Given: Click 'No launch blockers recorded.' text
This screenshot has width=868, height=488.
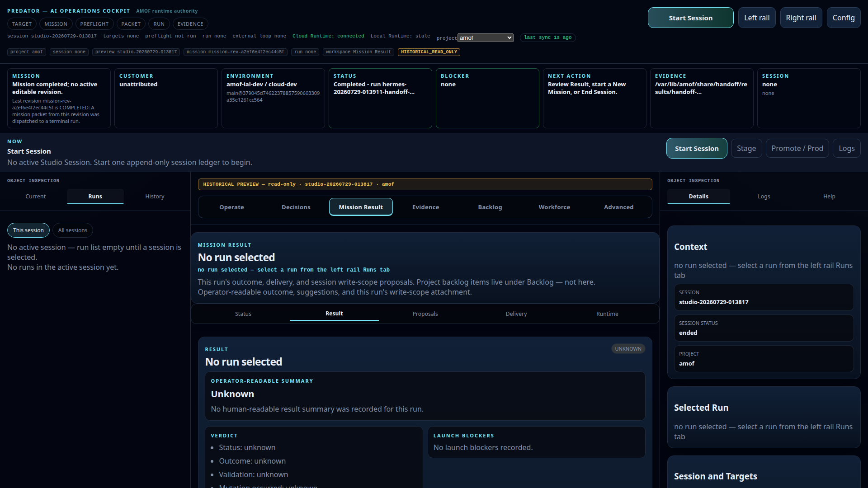Looking at the screenshot, I should [x=483, y=448].
